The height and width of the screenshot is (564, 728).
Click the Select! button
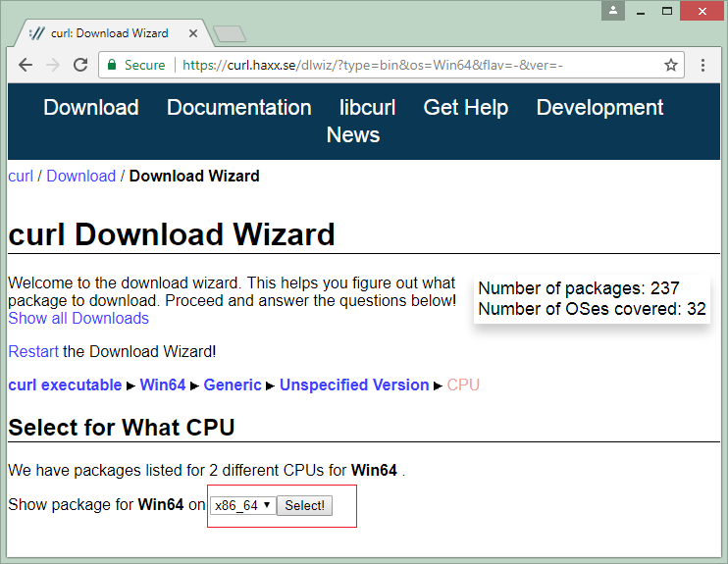point(304,505)
